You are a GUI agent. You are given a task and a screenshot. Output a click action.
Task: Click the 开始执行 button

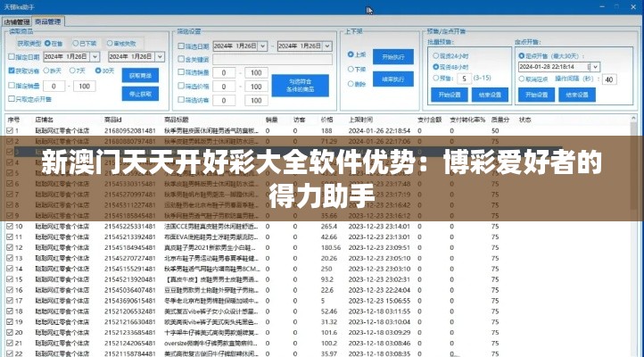coord(393,57)
